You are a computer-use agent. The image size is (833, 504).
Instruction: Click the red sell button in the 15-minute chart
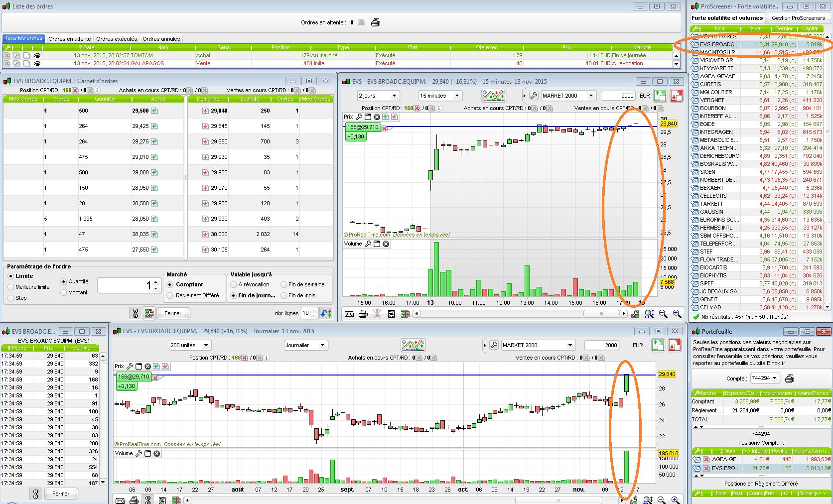point(677,96)
